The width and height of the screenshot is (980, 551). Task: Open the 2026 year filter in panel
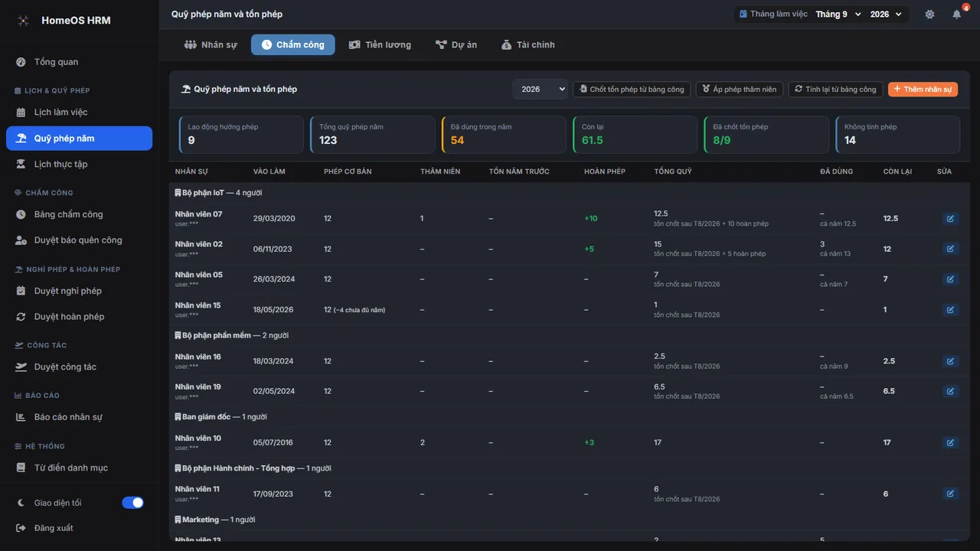point(541,90)
